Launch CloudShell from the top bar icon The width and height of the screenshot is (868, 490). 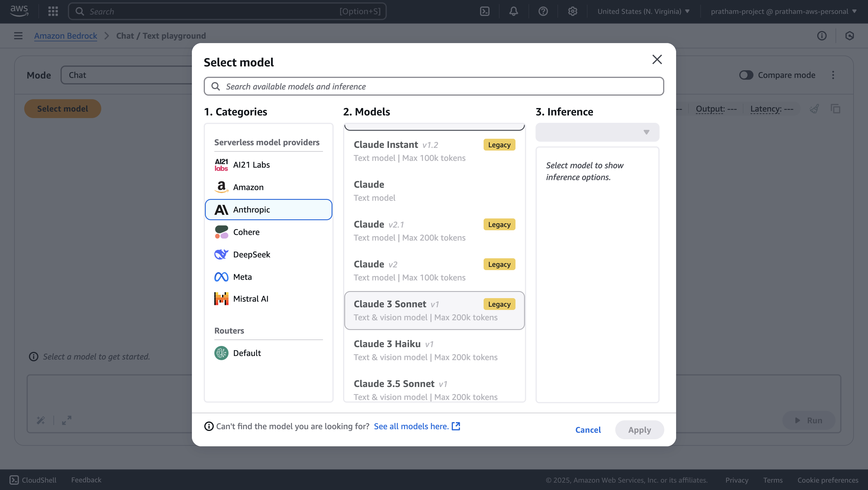pos(484,12)
